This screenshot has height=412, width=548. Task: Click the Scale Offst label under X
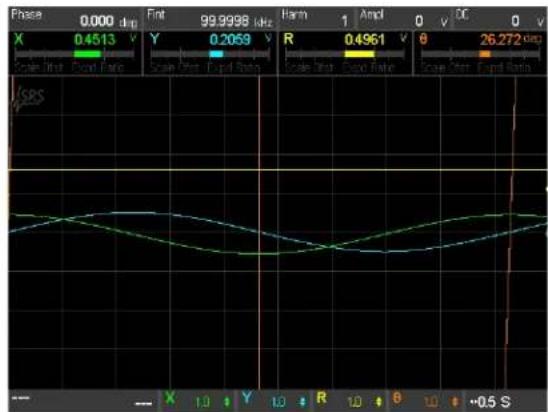[x=38, y=67]
